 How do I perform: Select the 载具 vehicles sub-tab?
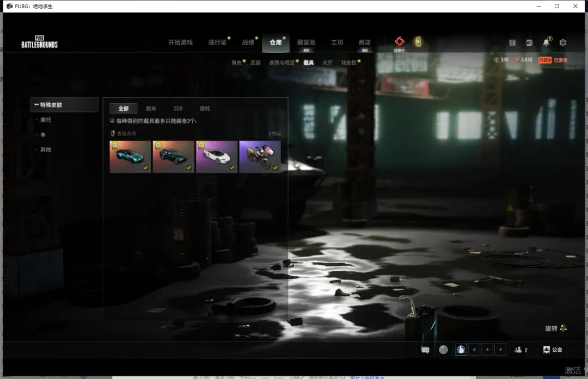pyautogui.click(x=309, y=63)
